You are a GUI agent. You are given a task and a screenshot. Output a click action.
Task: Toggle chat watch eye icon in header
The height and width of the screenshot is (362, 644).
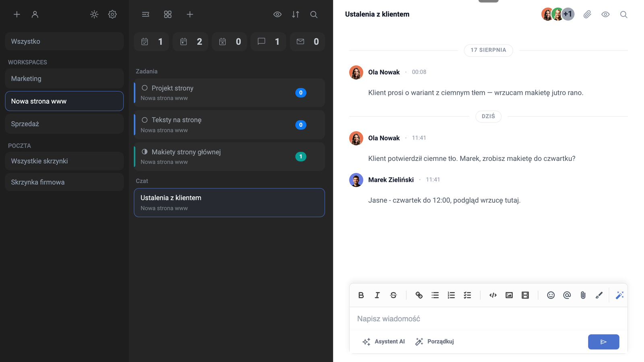605,14
